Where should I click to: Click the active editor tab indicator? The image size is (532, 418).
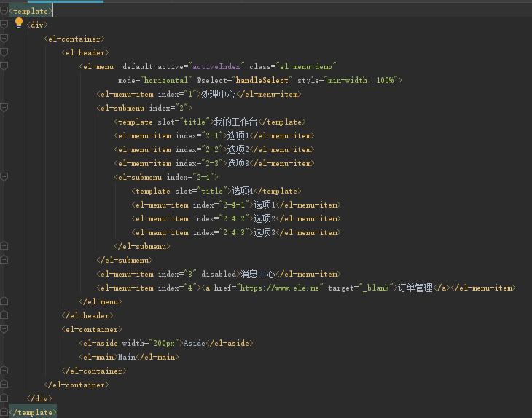(66, 1)
